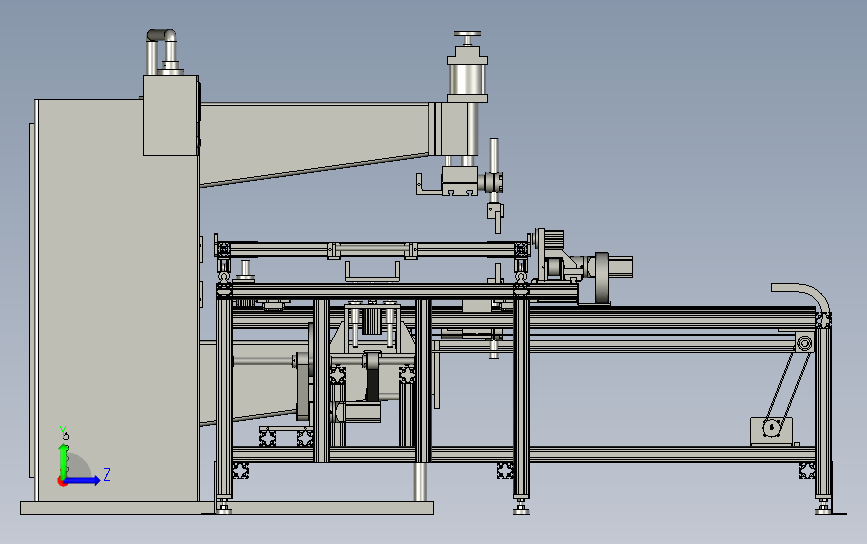867x544 pixels.
Task: Select the base plate under the machine
Action: point(227,508)
